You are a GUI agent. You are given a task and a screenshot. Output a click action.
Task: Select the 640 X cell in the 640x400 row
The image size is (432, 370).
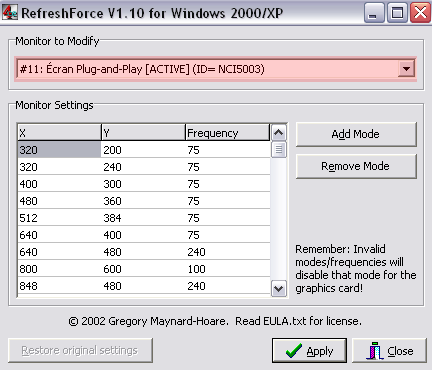tap(59, 235)
